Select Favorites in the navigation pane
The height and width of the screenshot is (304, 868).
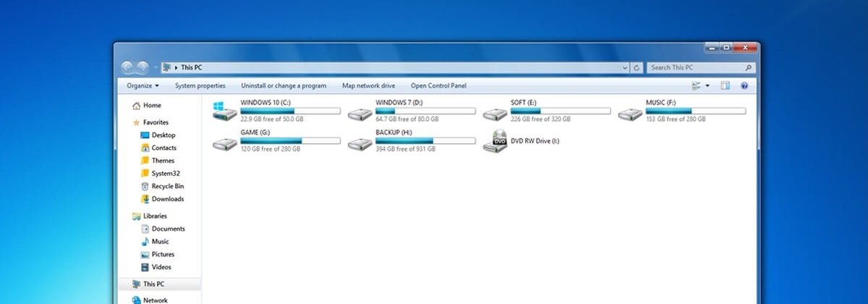click(150, 122)
